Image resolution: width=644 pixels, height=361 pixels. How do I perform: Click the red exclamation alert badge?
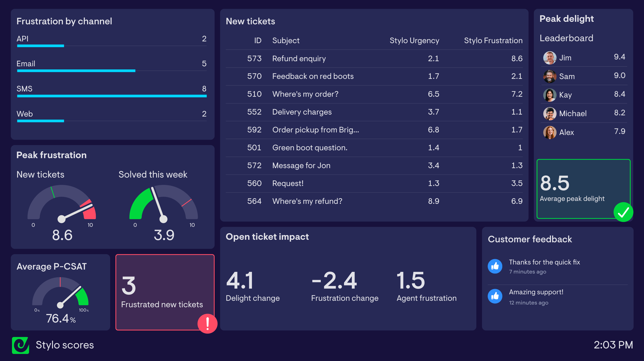[x=207, y=324]
